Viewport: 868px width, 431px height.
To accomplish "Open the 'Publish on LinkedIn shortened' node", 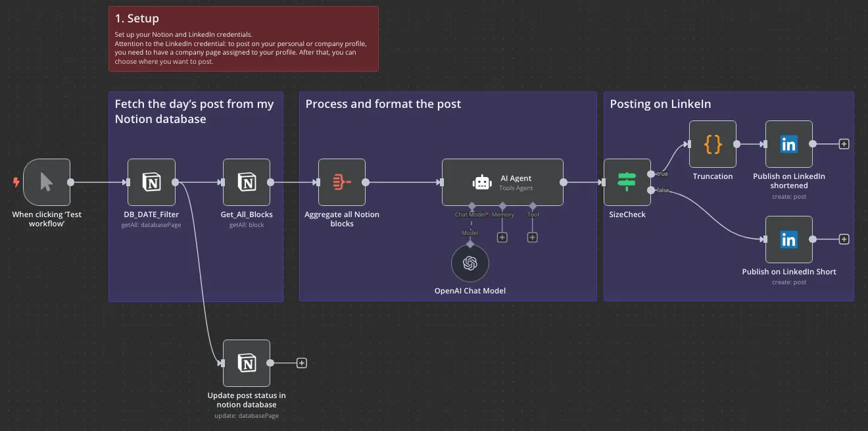I will coord(788,144).
